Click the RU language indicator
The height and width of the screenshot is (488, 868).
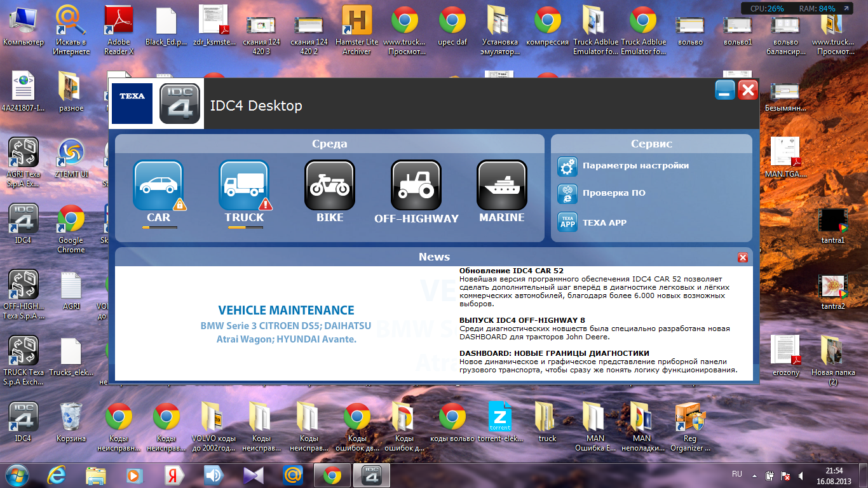tap(736, 475)
